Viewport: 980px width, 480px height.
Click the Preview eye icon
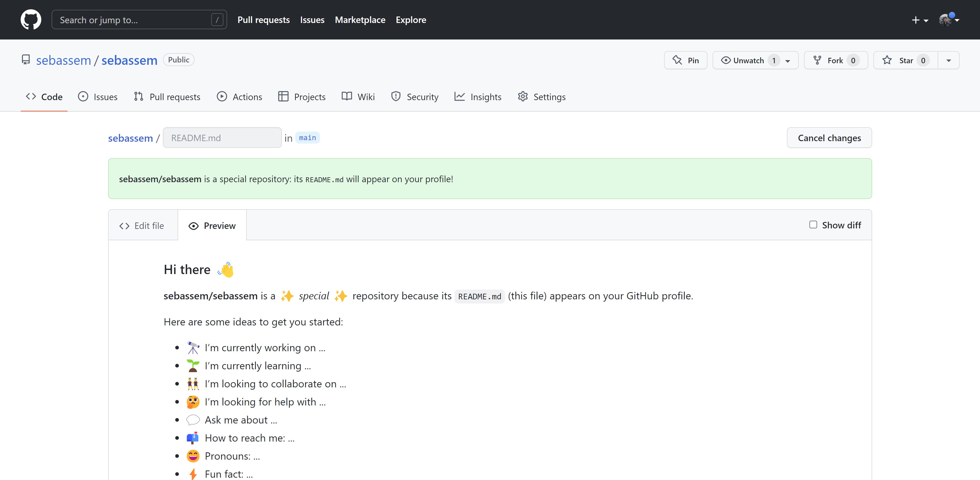[194, 226]
